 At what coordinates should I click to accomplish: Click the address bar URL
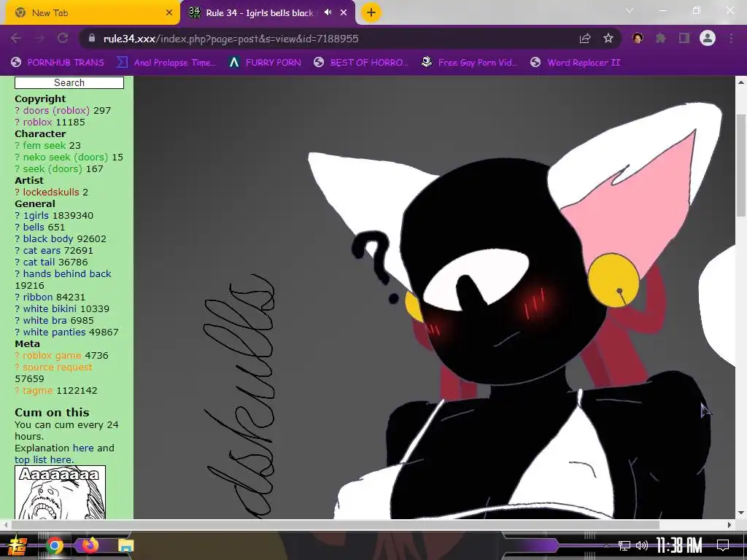point(231,39)
